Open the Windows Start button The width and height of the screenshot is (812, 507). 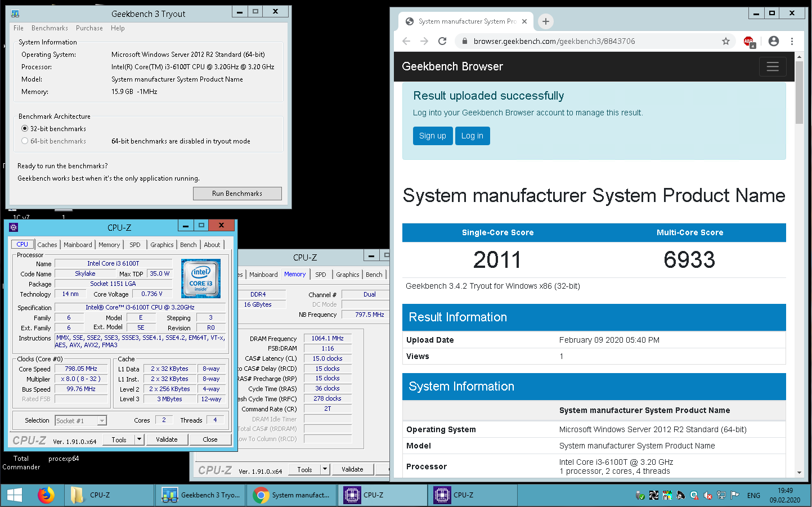(x=14, y=495)
